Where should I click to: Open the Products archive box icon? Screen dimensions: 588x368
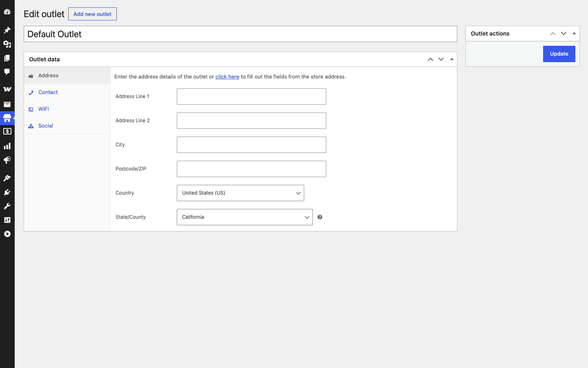(x=7, y=104)
